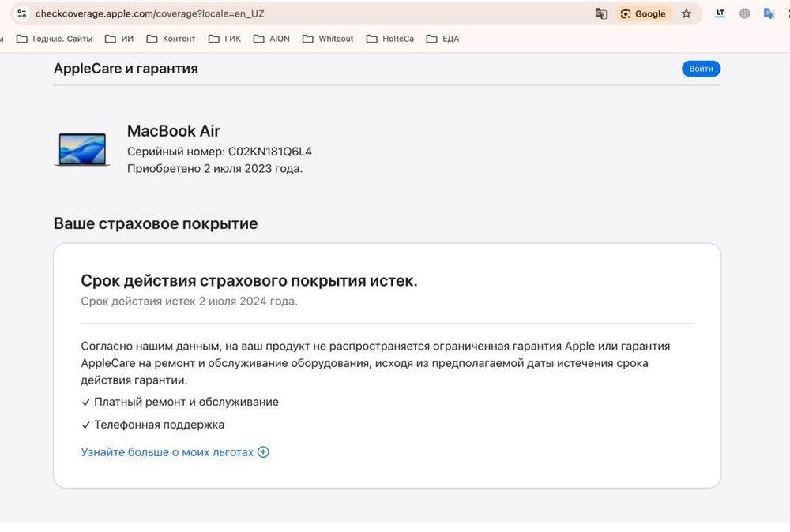790x532 pixels.
Task: Open the HoReCa bookmarks folder
Action: [390, 39]
